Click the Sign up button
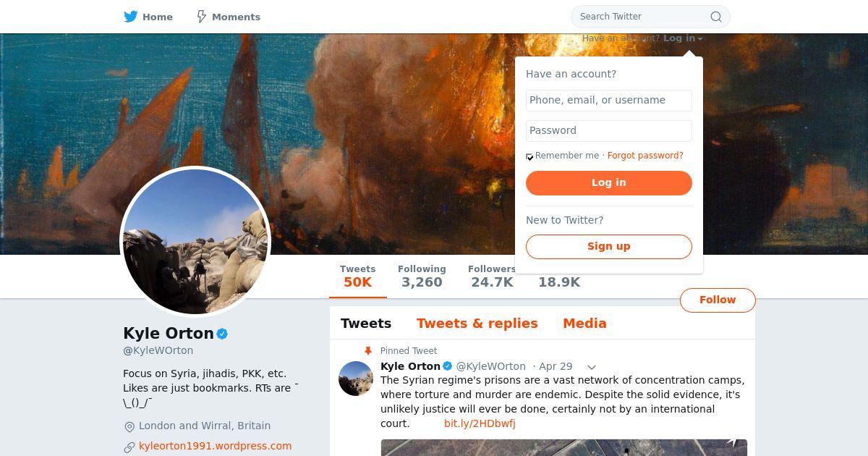Screen dimensions: 868x456 pos(609,247)
